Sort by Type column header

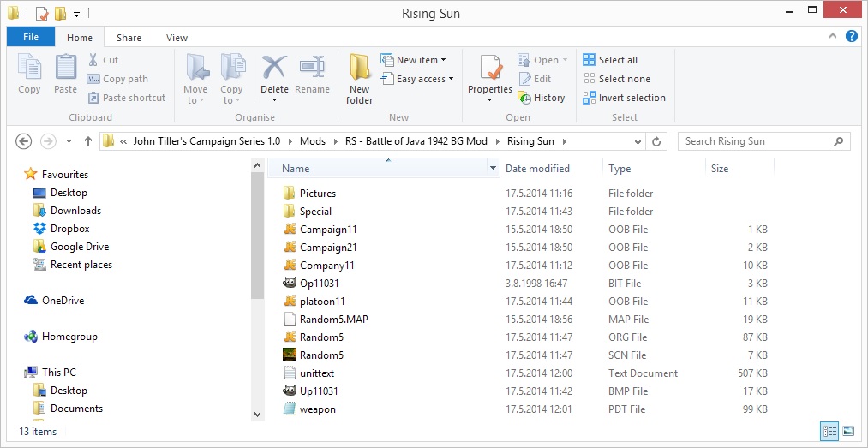620,169
